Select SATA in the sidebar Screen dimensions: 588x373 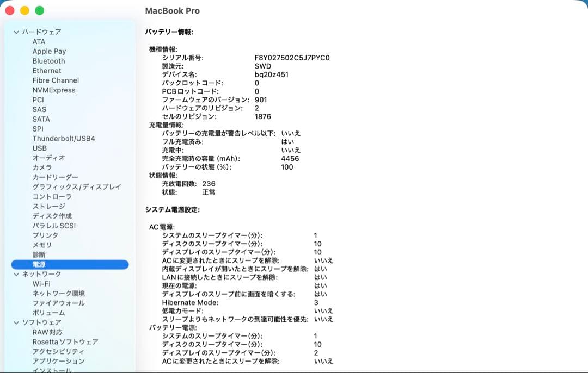(x=41, y=119)
